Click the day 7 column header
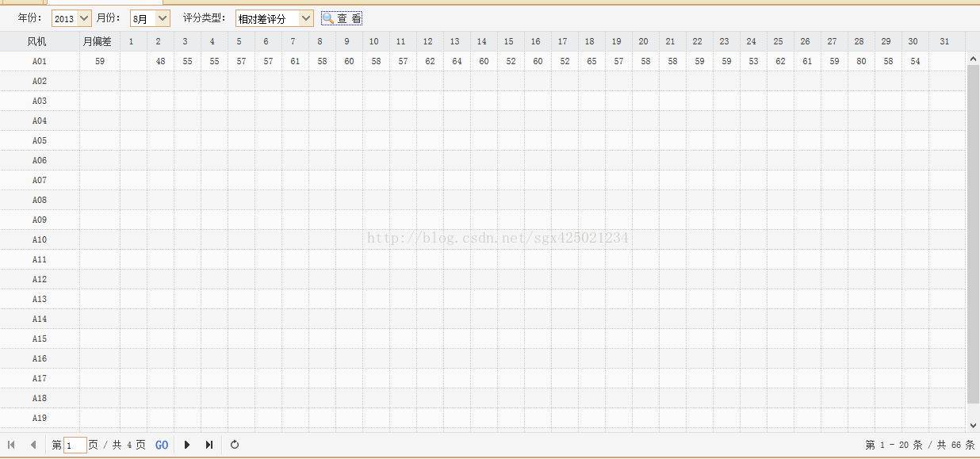Screen dimensions: 980x459 [x=296, y=41]
